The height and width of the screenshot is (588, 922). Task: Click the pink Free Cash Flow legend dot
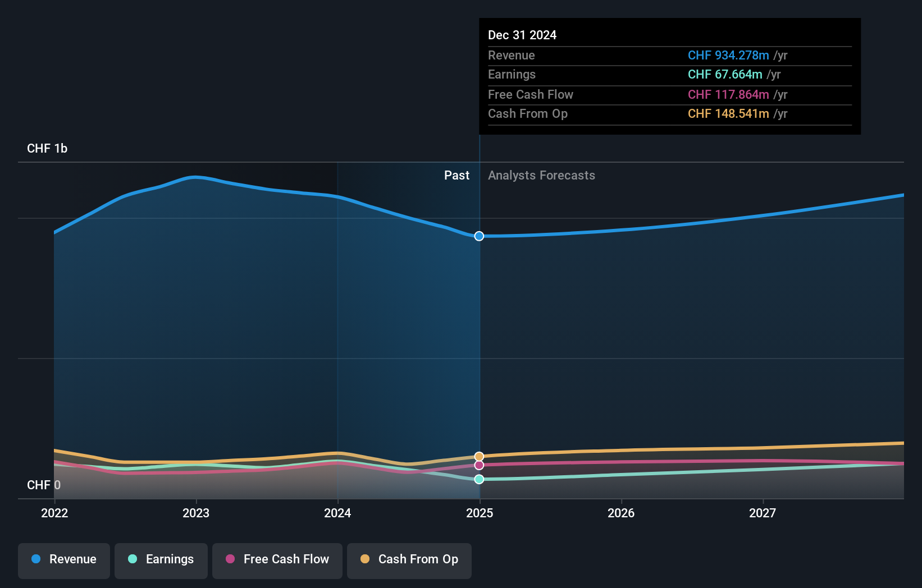[230, 559]
